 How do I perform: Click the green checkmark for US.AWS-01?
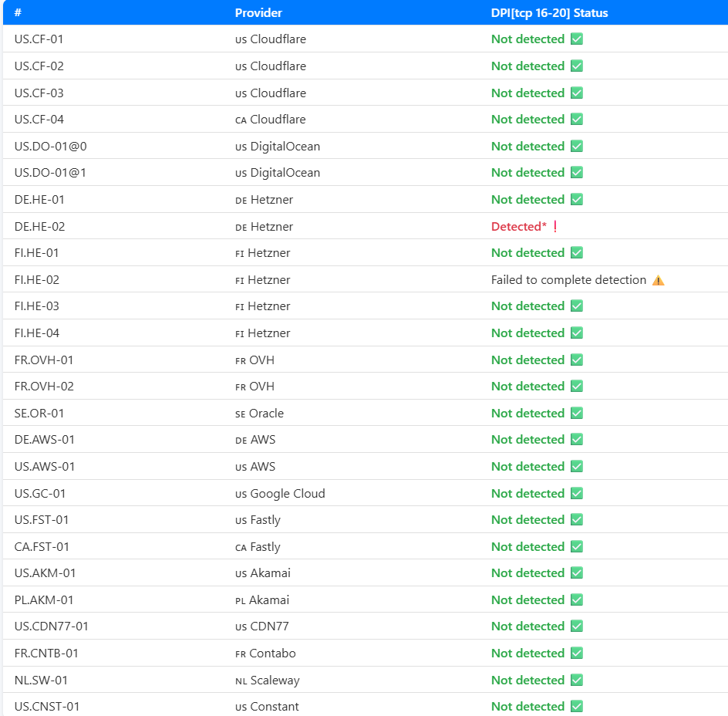point(577,467)
